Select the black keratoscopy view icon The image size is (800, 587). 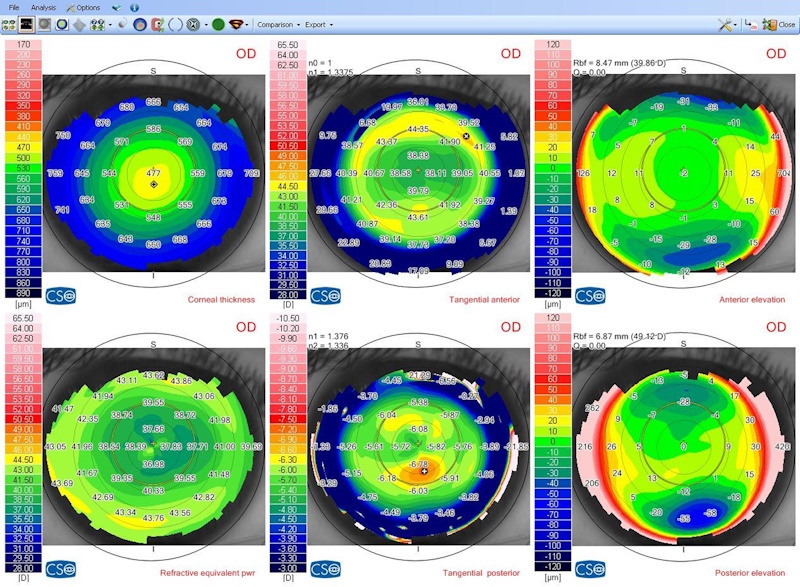(x=26, y=24)
